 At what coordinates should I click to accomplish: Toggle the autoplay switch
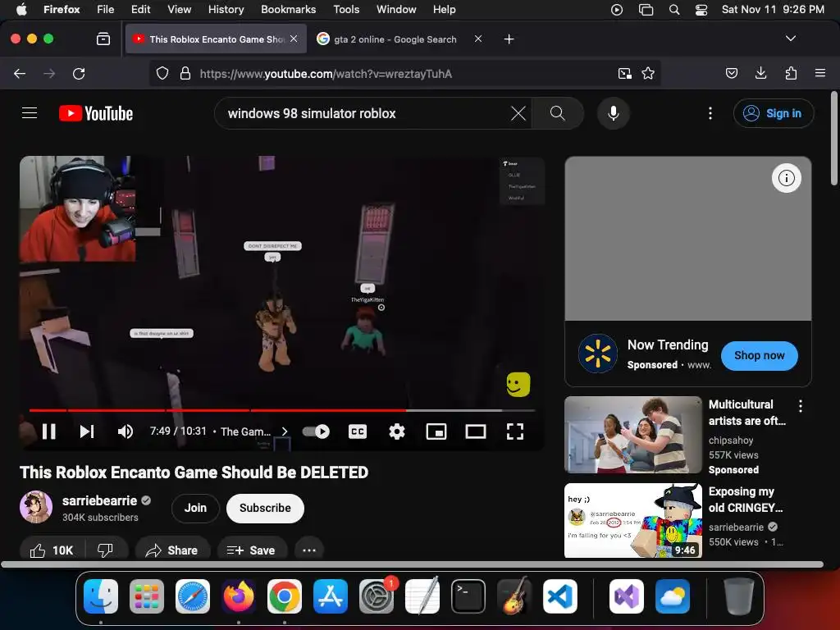click(x=316, y=431)
